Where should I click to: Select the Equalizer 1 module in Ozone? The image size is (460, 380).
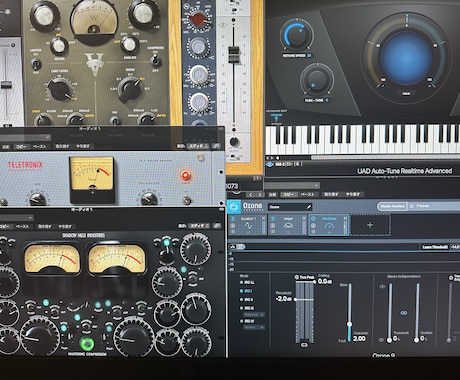click(248, 225)
